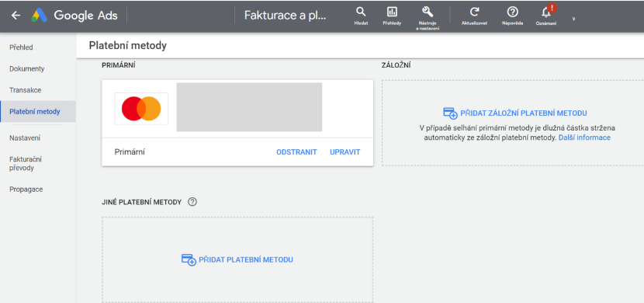Click the Primární label in the card footer
This screenshot has height=303, width=644.
point(130,152)
